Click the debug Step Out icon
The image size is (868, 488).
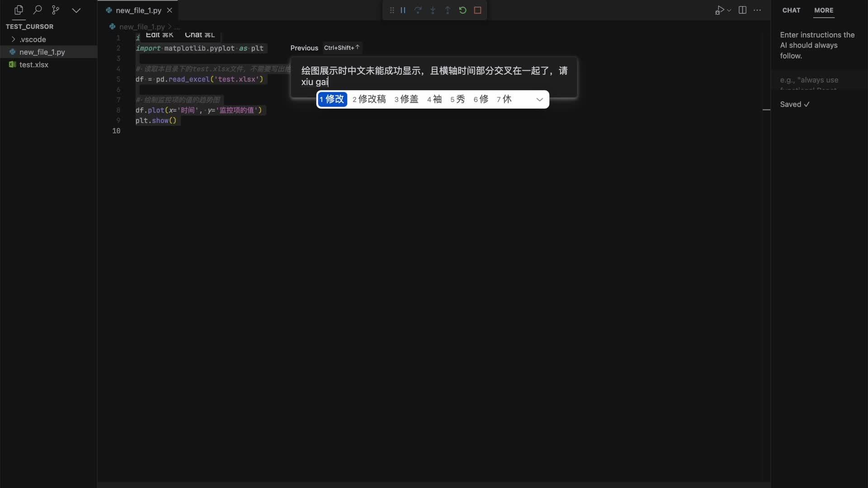click(448, 10)
